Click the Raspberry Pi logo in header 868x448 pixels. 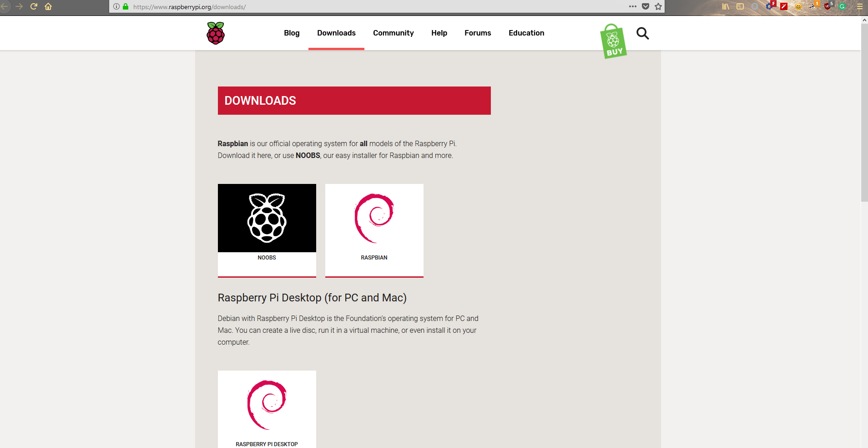coord(216,33)
